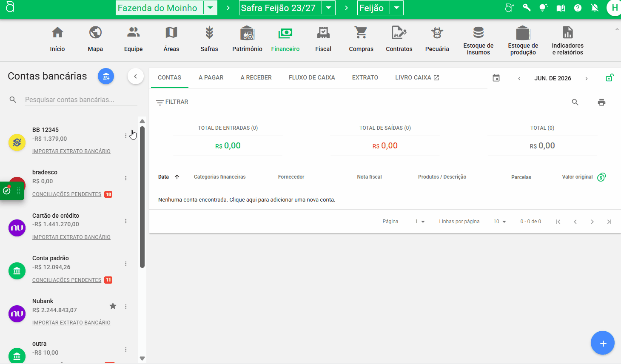This screenshot has width=621, height=364.
Task: Switch to the FLUXO DE CAIXA tab
Action: click(x=312, y=77)
